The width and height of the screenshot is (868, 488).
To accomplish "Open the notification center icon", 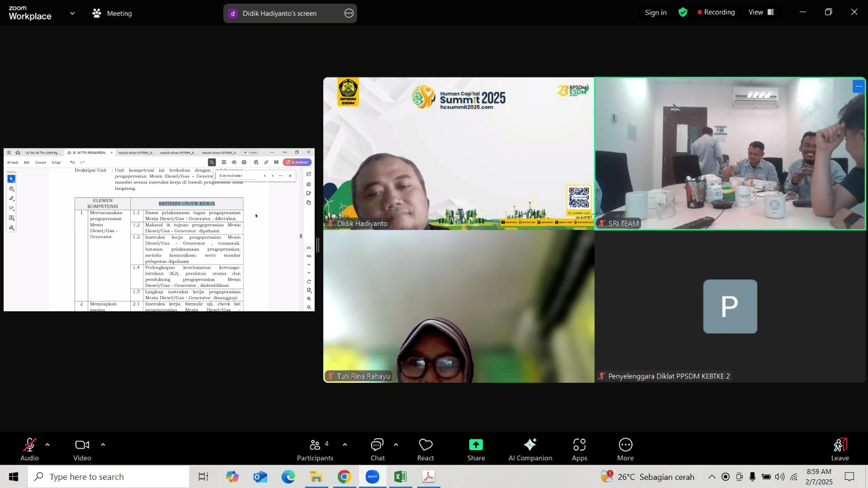I will tap(850, 477).
